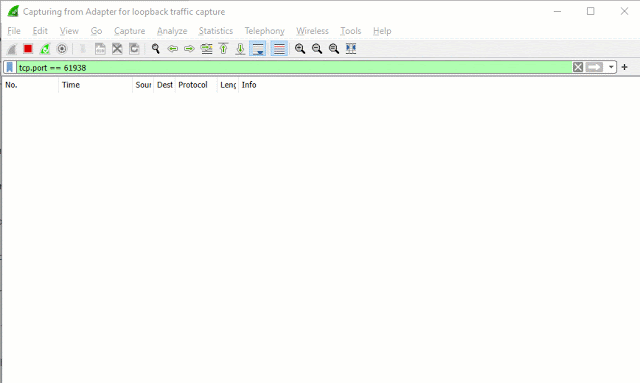Clear the display filter with X button
Viewport: 640px width, 383px height.
(x=578, y=67)
